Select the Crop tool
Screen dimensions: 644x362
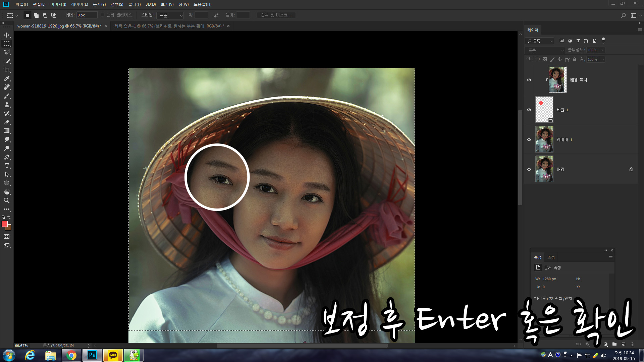7,70
